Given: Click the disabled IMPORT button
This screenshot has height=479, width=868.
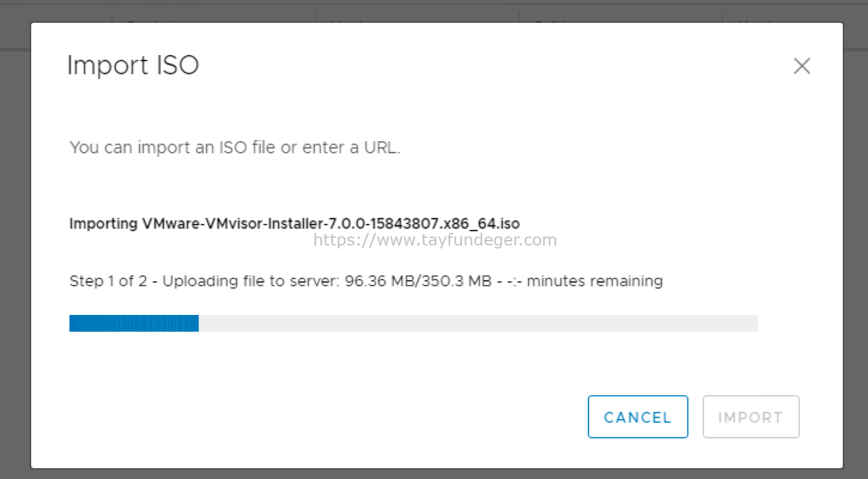Looking at the screenshot, I should tap(751, 417).
